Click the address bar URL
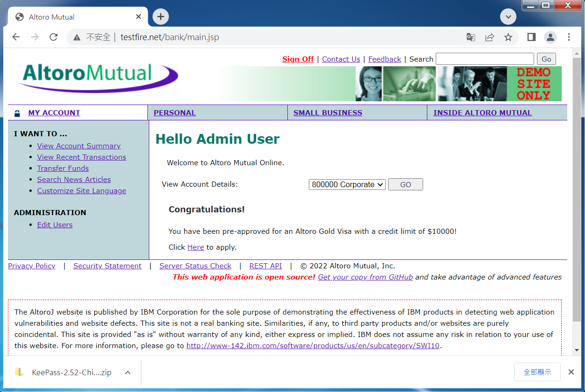The image size is (585, 392). (x=170, y=37)
